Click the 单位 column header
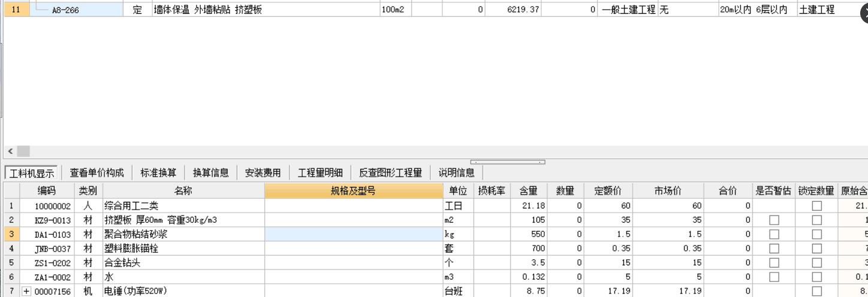The width and height of the screenshot is (868, 297). [x=458, y=191]
